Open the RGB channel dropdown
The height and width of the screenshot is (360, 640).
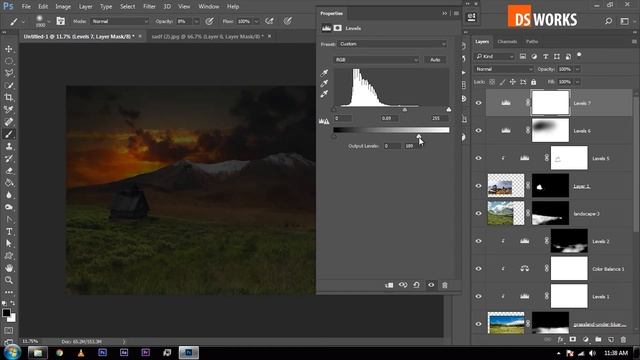tap(376, 60)
